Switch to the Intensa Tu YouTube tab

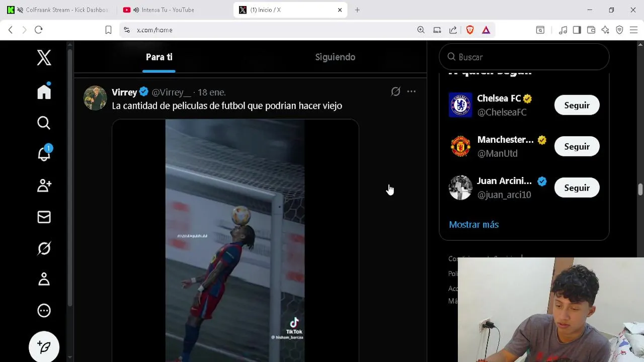pos(175,10)
